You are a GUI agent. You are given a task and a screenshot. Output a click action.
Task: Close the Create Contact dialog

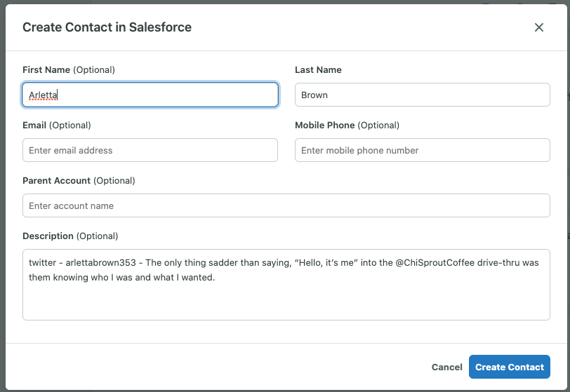tap(539, 27)
